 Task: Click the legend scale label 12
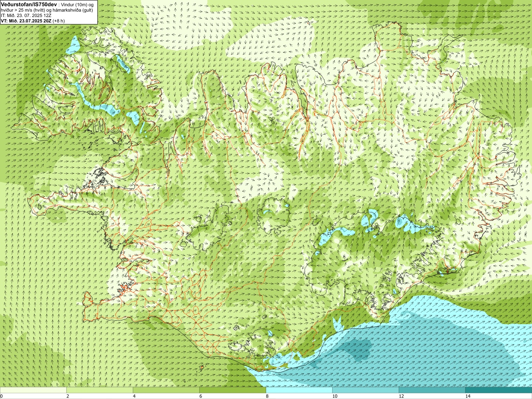tap(401, 396)
